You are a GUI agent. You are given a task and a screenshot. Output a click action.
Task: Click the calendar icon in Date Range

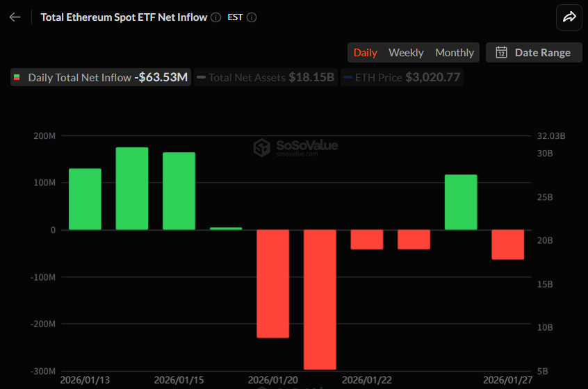pyautogui.click(x=500, y=53)
